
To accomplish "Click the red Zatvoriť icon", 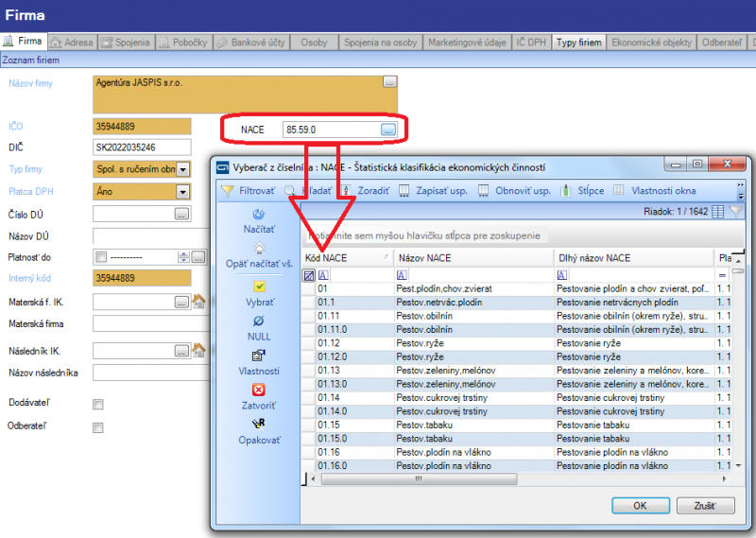I will [x=259, y=390].
